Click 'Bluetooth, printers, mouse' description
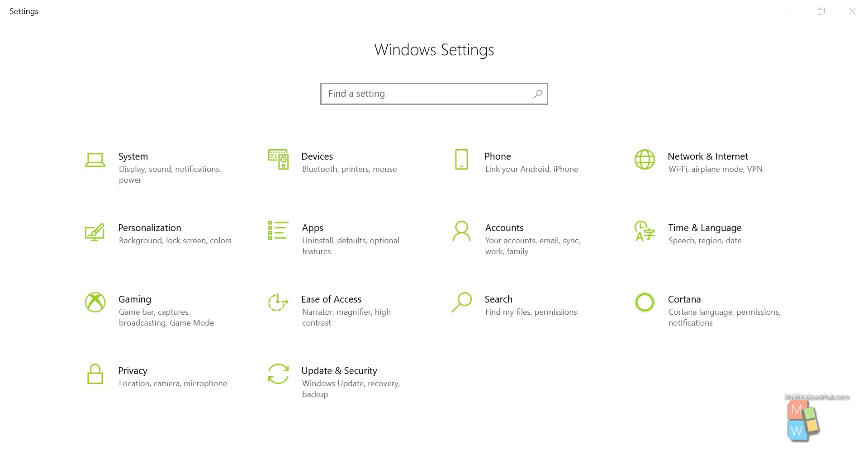 coord(349,169)
